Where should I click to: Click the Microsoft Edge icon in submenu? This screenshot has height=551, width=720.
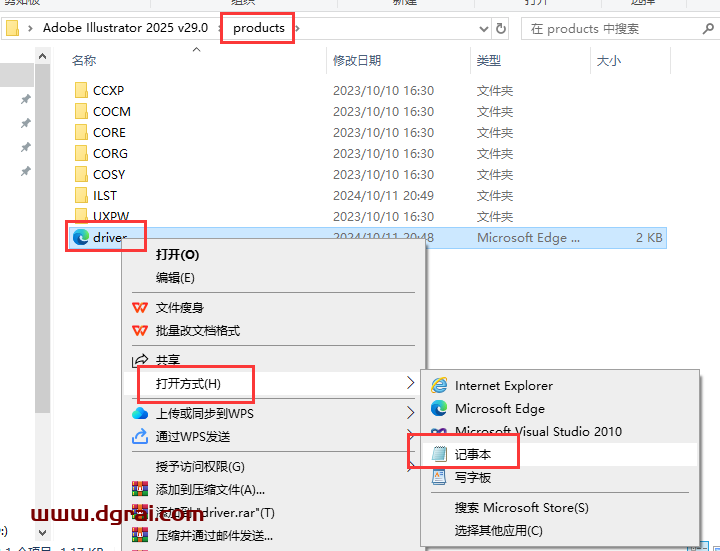coord(439,408)
